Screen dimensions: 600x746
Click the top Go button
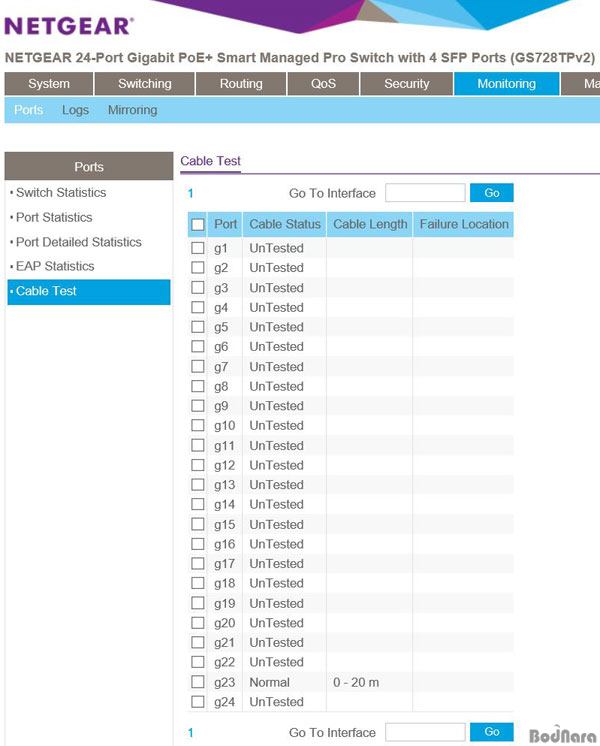tap(492, 193)
